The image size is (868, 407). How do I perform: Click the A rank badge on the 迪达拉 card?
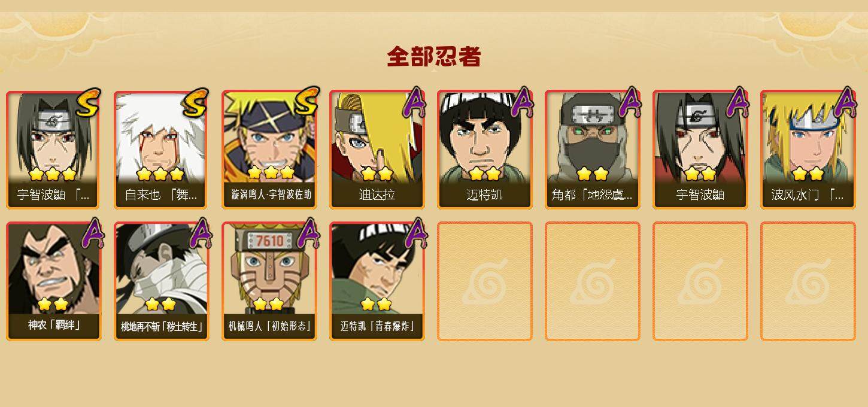(414, 103)
